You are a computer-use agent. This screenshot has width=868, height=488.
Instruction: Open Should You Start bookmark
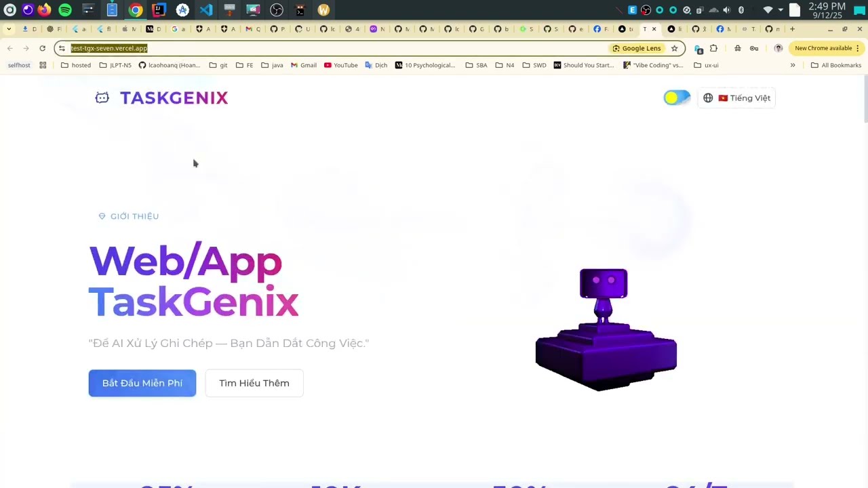click(584, 65)
